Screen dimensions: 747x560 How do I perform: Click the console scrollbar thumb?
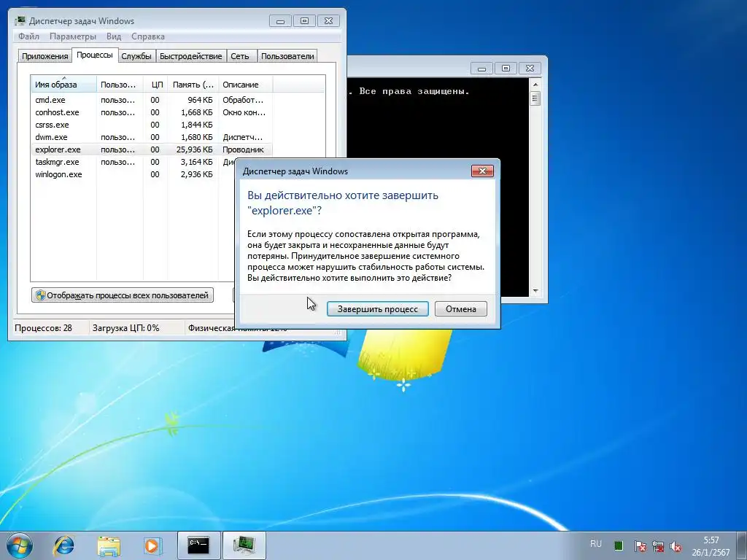click(x=535, y=98)
